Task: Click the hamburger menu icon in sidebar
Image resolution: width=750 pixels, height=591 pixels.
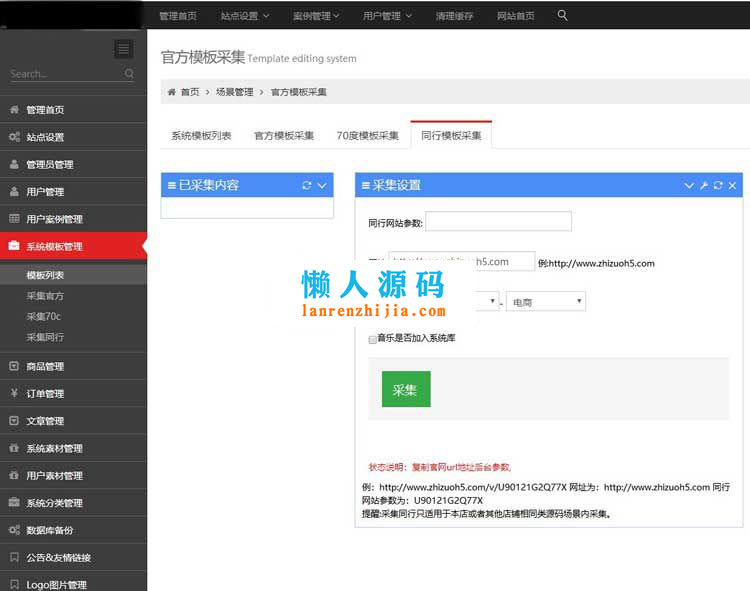Action: pos(123,49)
